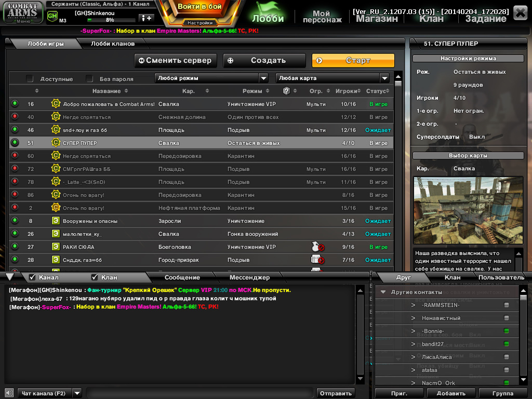Click the player info plus icon

click(147, 18)
